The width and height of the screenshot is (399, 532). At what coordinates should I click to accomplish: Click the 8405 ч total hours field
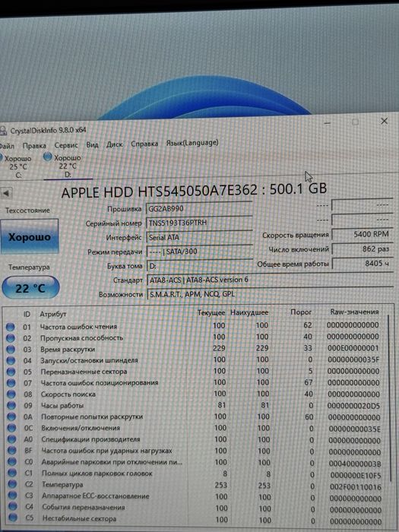point(361,263)
